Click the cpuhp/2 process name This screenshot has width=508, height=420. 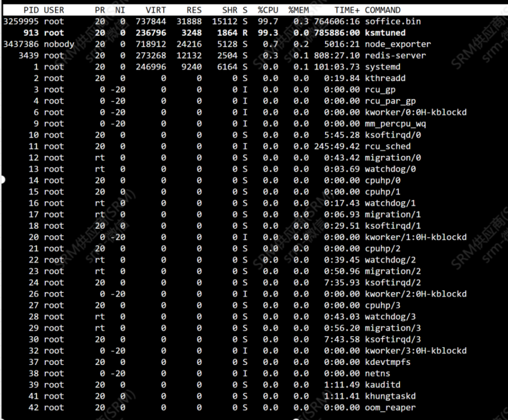[x=382, y=248]
